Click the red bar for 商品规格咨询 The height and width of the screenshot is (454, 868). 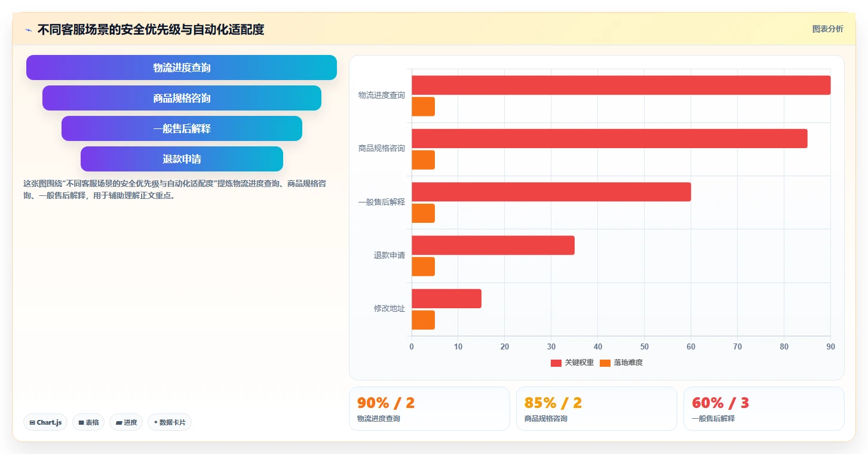(x=609, y=139)
